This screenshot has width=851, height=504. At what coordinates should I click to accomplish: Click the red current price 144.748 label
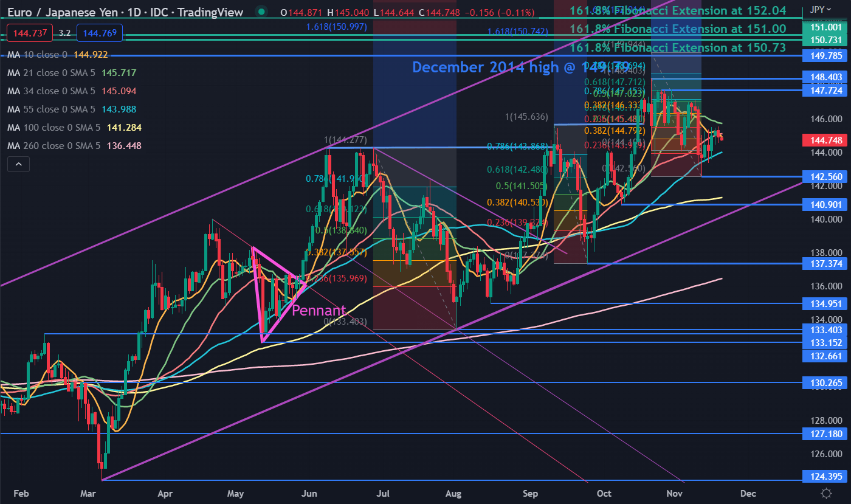click(x=825, y=140)
